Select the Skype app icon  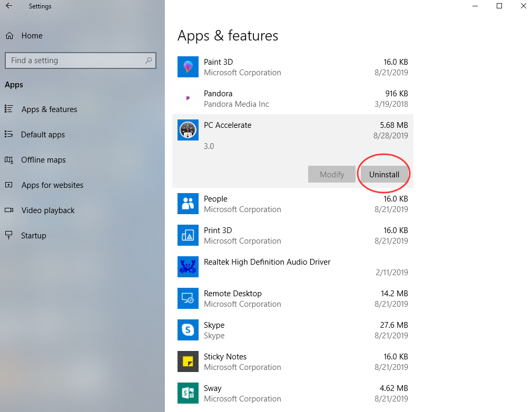pyautogui.click(x=188, y=330)
